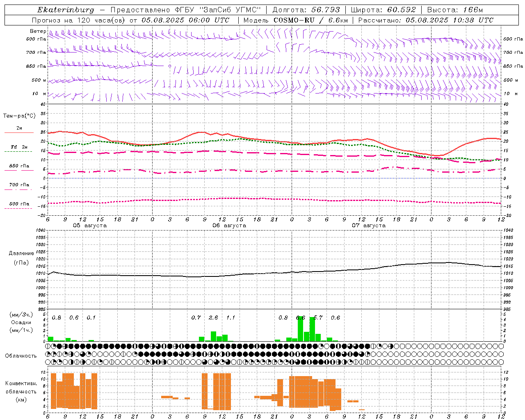Click the '10 м' wind level label at left
Screen dimensions: 525x420
tap(39, 94)
